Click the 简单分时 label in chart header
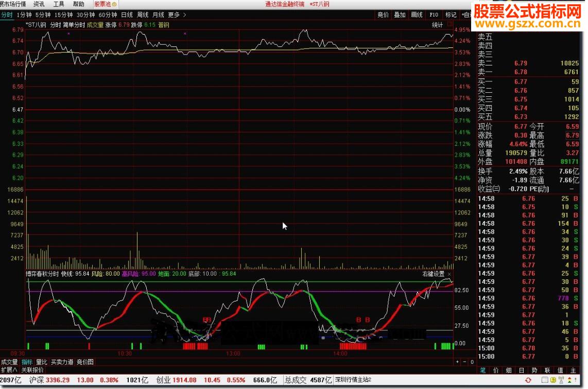 [x=74, y=25]
